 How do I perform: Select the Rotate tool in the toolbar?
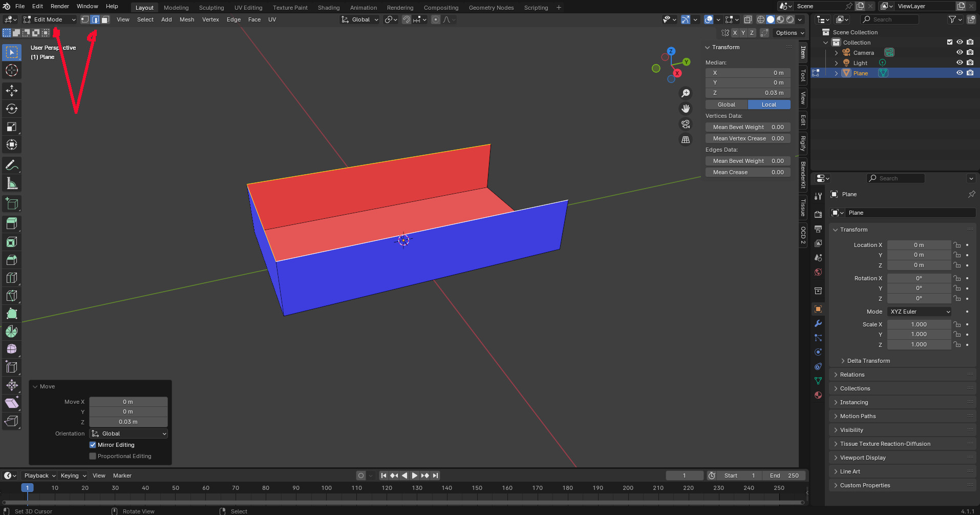coord(12,109)
